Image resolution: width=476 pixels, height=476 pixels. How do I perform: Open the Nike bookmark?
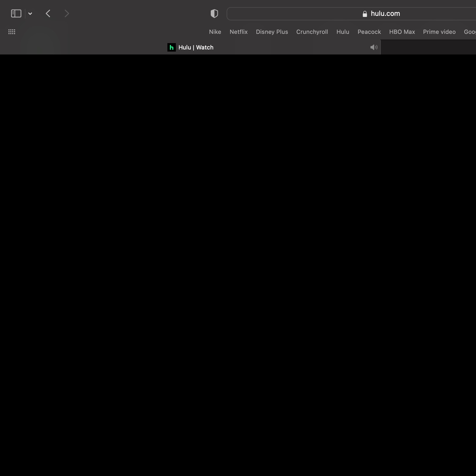(215, 32)
